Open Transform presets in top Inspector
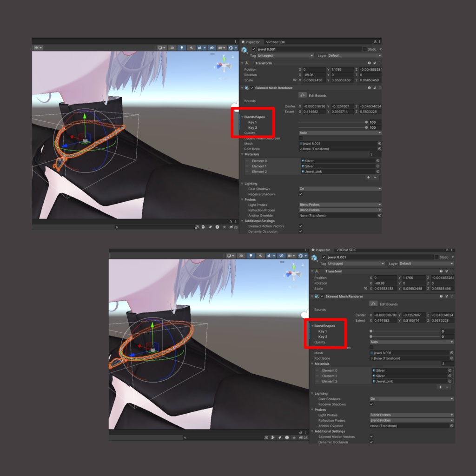 (x=375, y=63)
